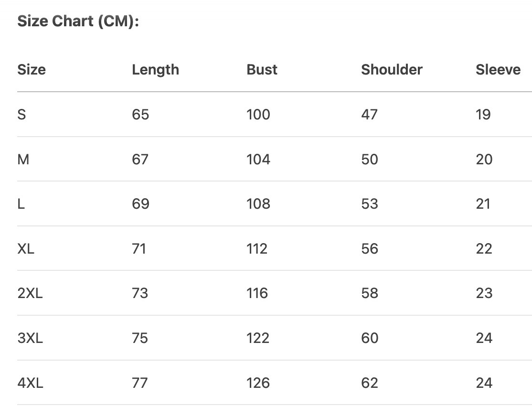Select the 2XL size row label
Screen dimensions: 532x406
[30, 293]
